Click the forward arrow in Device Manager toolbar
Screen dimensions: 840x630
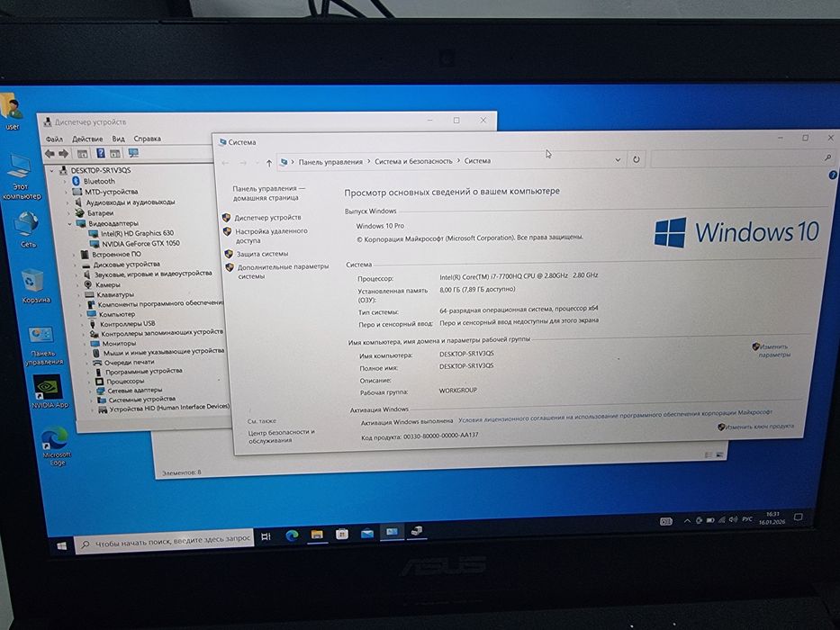tap(63, 154)
